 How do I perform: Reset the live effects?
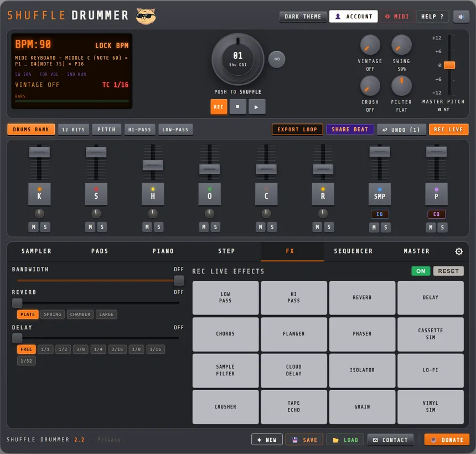tap(448, 271)
